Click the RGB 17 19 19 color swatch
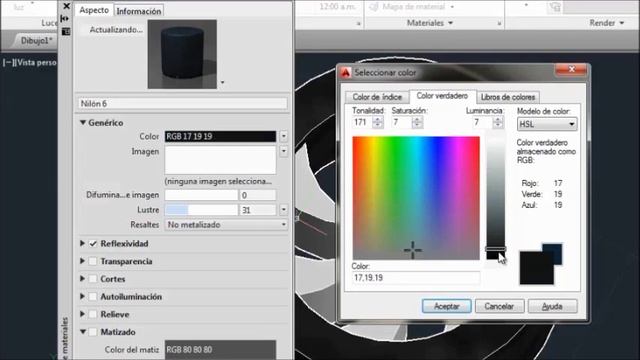Viewport: 640px width, 360px height. click(x=220, y=136)
